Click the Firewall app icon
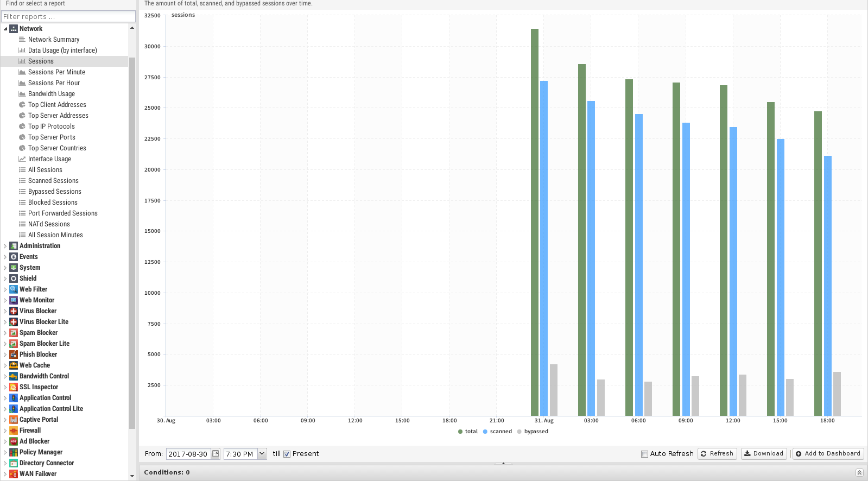This screenshot has width=868, height=481. 14,431
